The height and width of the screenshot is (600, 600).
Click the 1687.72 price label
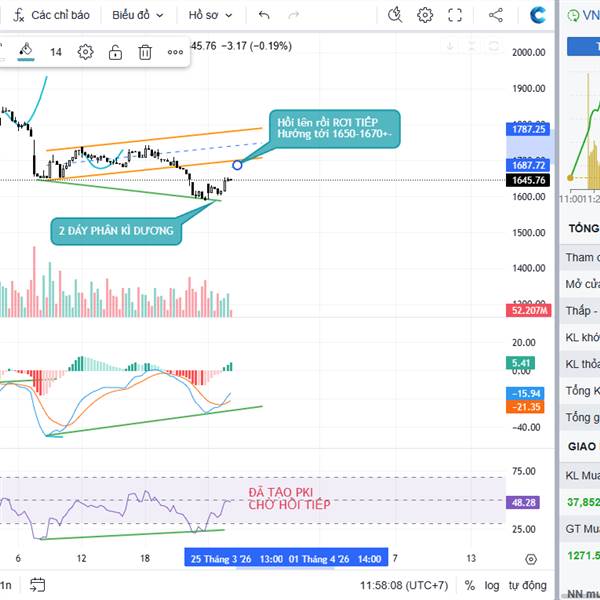click(x=528, y=165)
